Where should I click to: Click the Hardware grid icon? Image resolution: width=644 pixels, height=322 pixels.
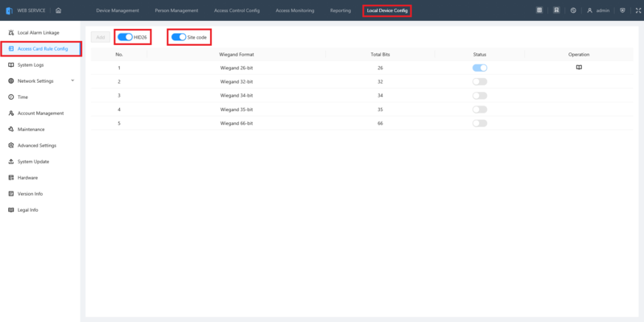(11, 177)
